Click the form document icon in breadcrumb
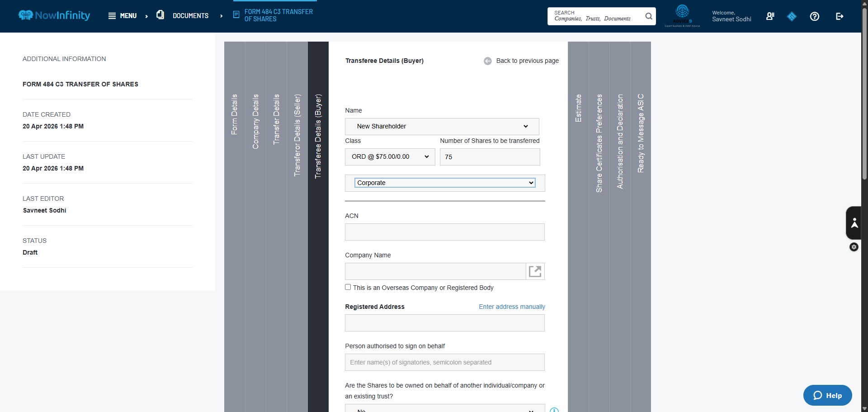 [x=236, y=15]
